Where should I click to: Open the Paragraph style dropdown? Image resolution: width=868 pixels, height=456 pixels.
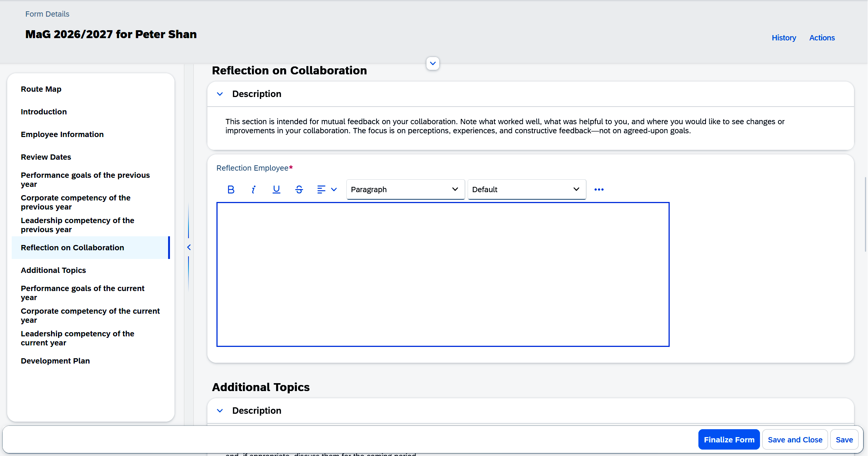tap(405, 189)
